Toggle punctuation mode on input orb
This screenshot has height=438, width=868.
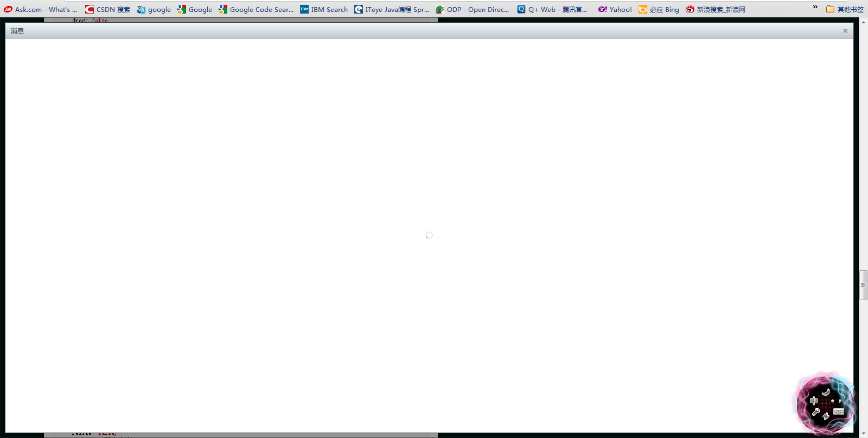[836, 401]
